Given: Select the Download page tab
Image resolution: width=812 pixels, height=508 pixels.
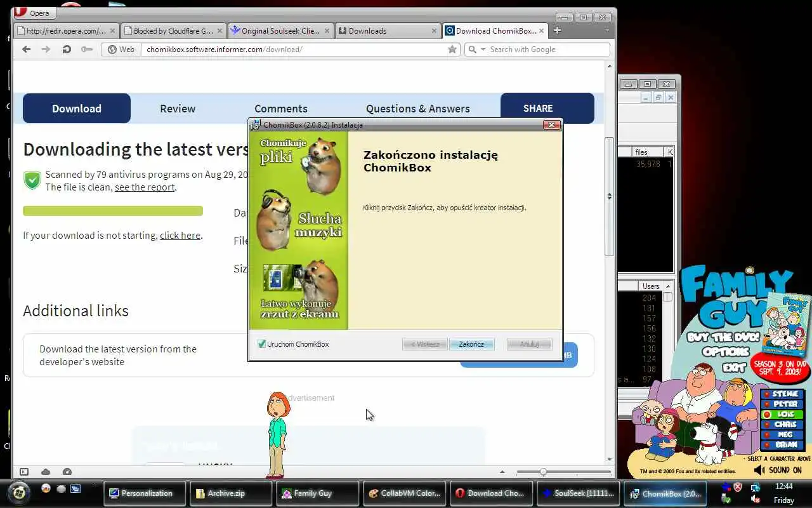Looking at the screenshot, I should pyautogui.click(x=77, y=109).
